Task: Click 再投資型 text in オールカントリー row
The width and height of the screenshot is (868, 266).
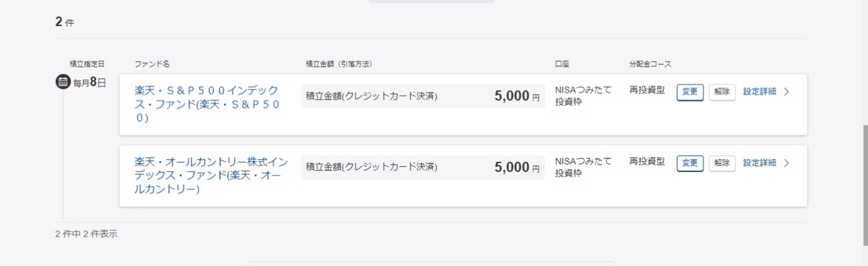Action: pyautogui.click(x=647, y=161)
